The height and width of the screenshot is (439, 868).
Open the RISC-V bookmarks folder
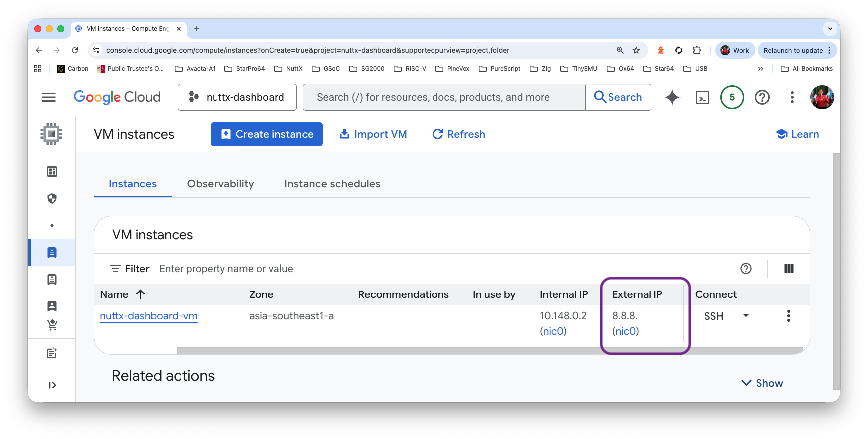[410, 69]
